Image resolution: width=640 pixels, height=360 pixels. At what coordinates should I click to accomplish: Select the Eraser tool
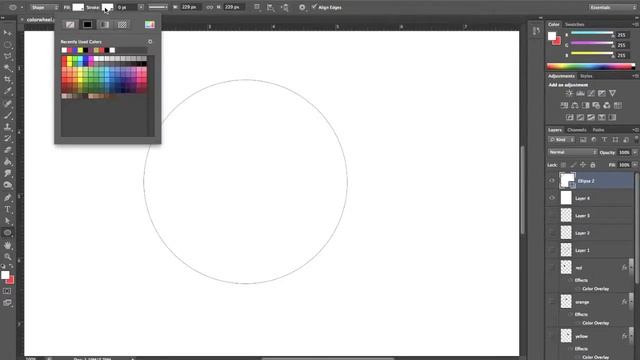click(x=7, y=150)
